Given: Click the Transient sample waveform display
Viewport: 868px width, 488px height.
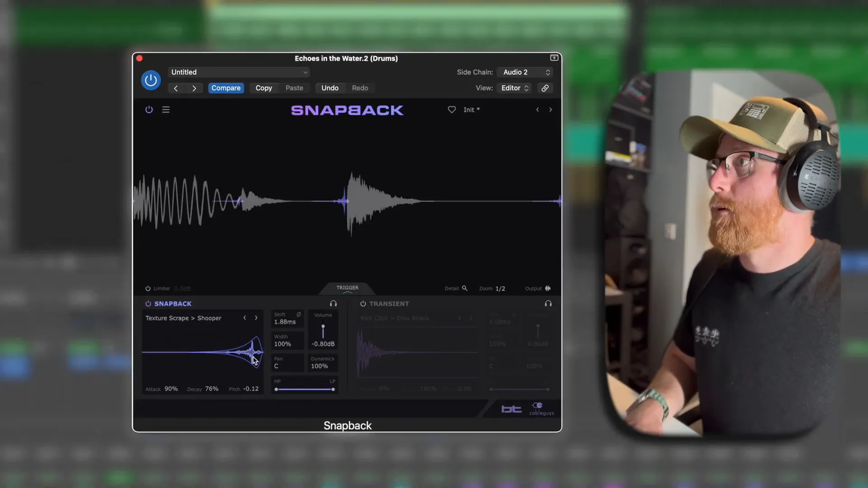Looking at the screenshot, I should click(x=417, y=352).
